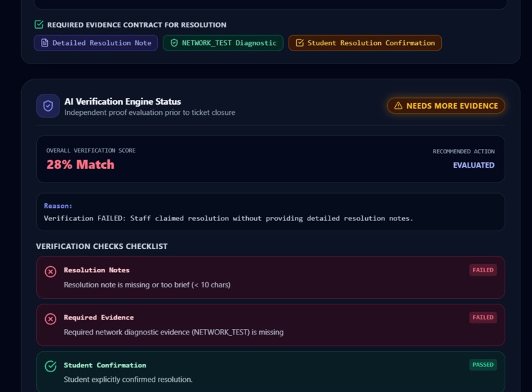Click the Independent proof evaluation subtitle
The width and height of the screenshot is (532, 392).
(x=150, y=112)
